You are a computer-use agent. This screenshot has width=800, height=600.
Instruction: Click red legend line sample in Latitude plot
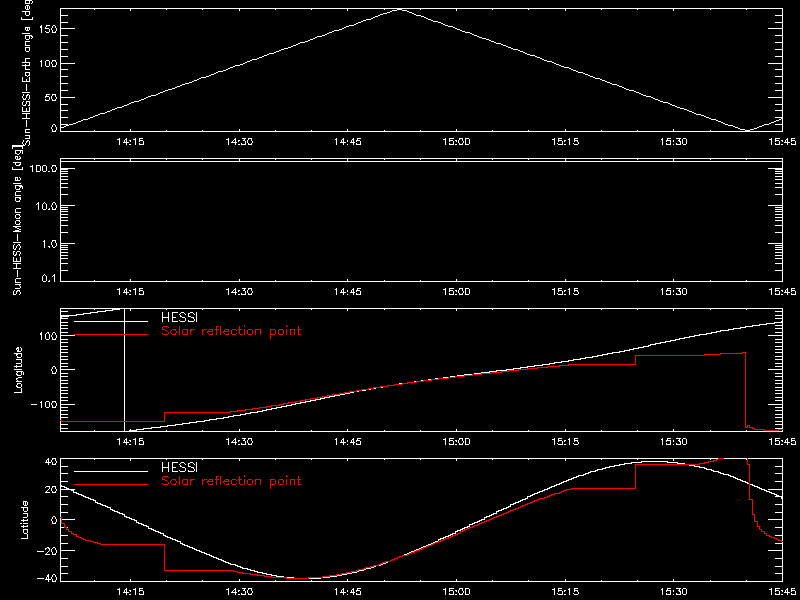pos(111,484)
